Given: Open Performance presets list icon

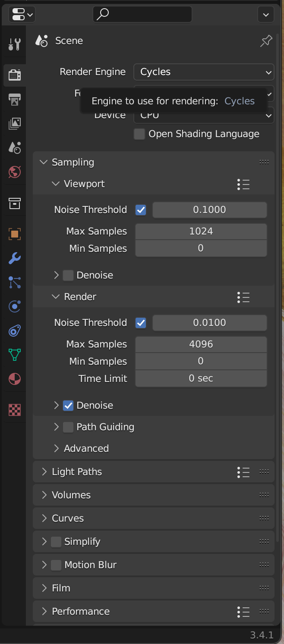Looking at the screenshot, I should point(243,612).
